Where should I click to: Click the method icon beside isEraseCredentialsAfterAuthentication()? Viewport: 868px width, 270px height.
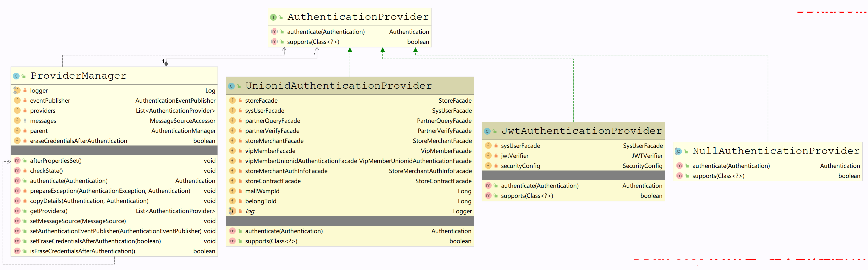pos(17,251)
